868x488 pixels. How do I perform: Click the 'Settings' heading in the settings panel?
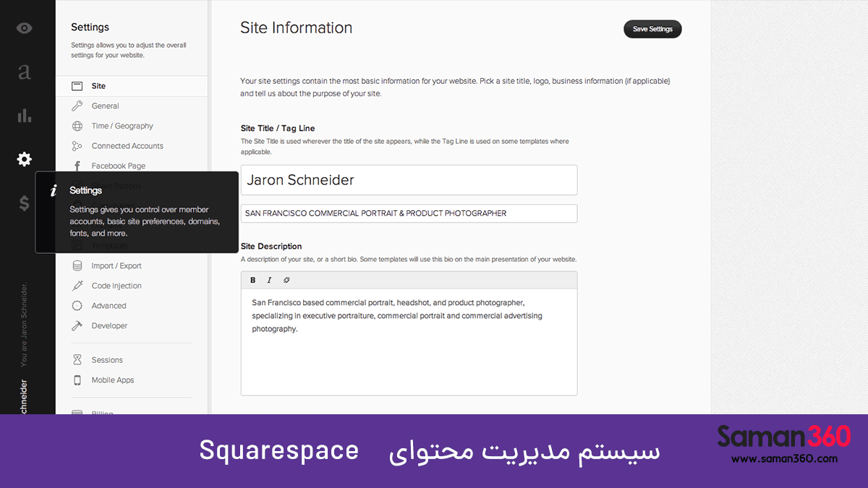coord(90,27)
